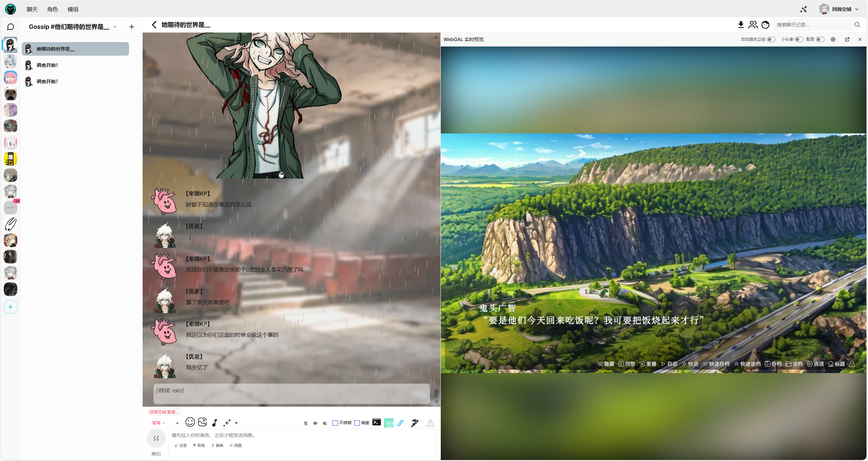868x461 pixels.
Task: Toggle the WebGAL preview icon in the toolbar
Action: click(389, 423)
